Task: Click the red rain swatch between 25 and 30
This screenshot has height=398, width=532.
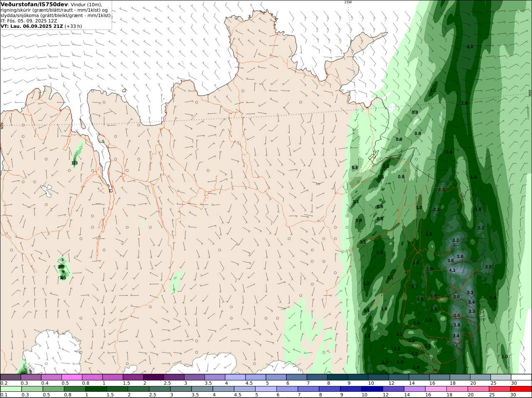Action: (501, 389)
